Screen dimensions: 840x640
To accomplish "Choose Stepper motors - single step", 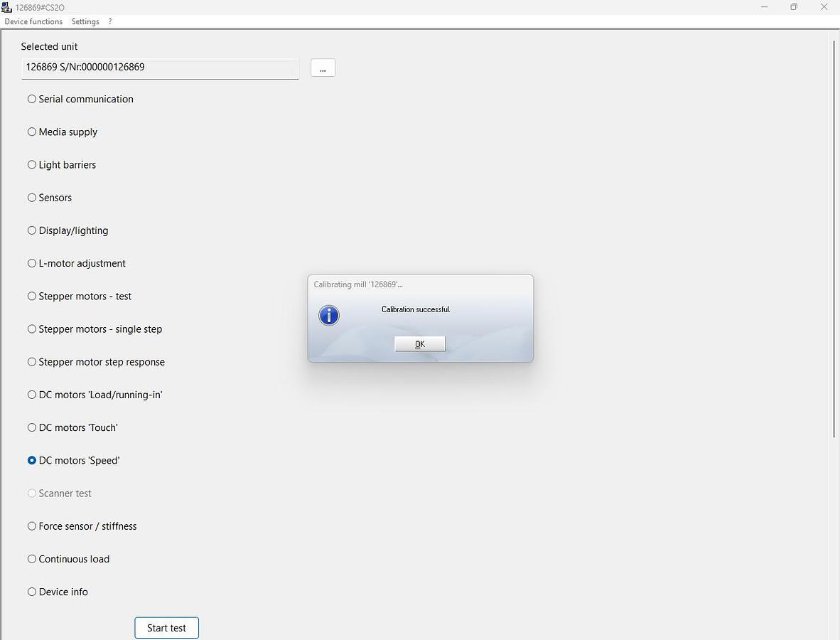I will coord(32,329).
